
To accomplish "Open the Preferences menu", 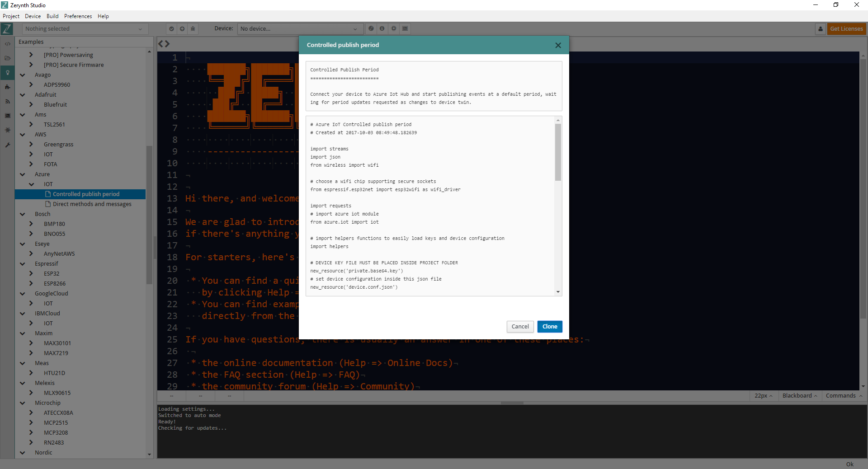I will pyautogui.click(x=78, y=16).
